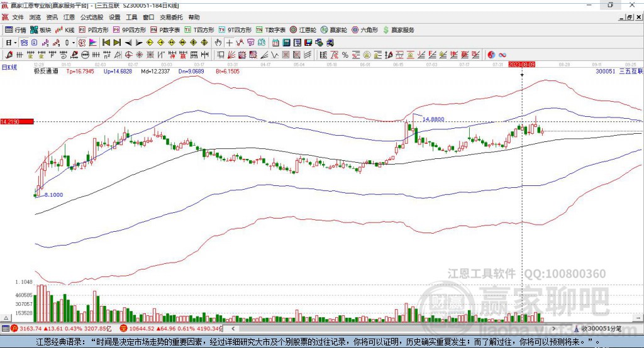
Task: Click the circle-cross target tool icon
Action: (x=128, y=55)
